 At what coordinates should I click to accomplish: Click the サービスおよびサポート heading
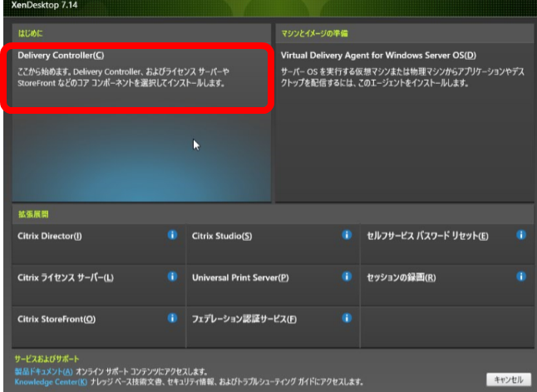tap(47, 359)
